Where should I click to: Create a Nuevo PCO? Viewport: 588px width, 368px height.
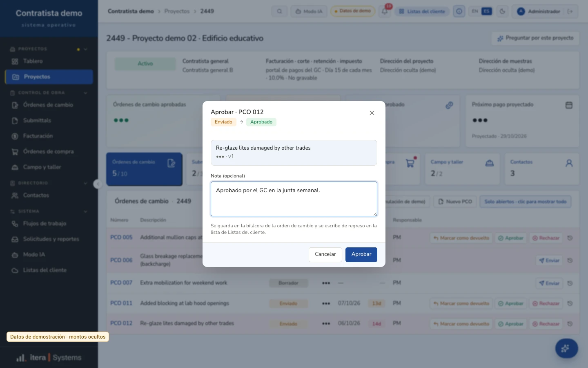click(455, 202)
